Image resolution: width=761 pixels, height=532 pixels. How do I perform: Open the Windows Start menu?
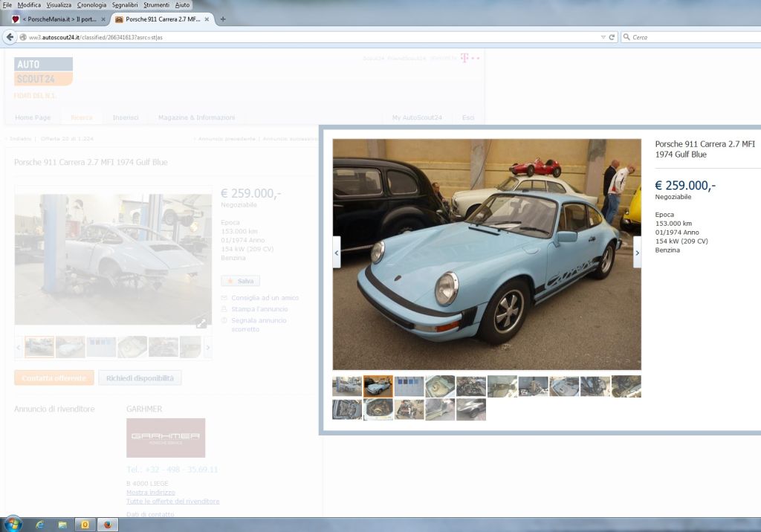tap(13, 525)
